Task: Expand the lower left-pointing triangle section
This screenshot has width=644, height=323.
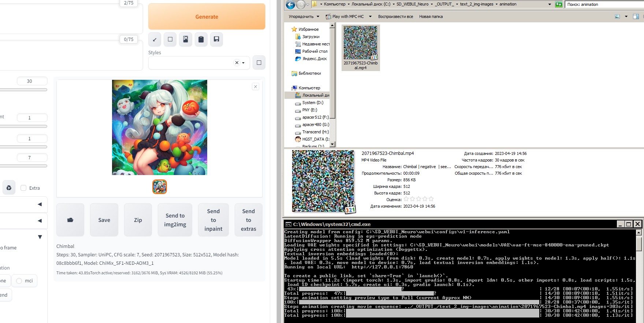Action: coord(40,220)
